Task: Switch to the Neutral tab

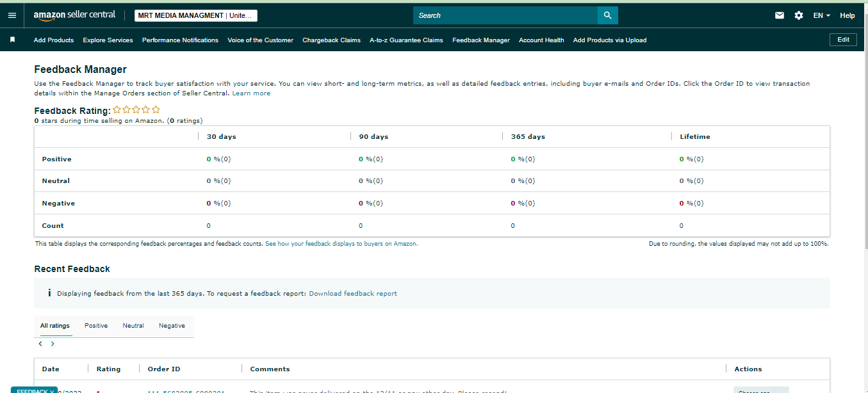Action: [133, 326]
